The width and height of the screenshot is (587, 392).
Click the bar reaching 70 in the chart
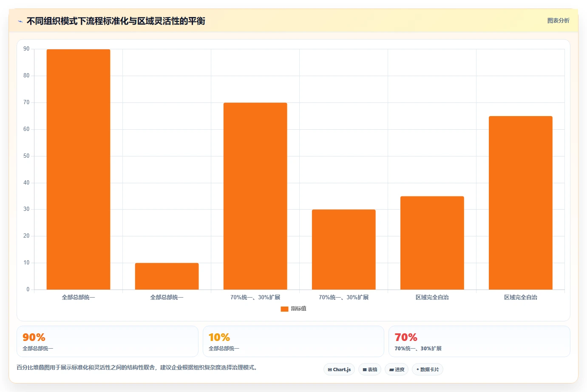(255, 196)
